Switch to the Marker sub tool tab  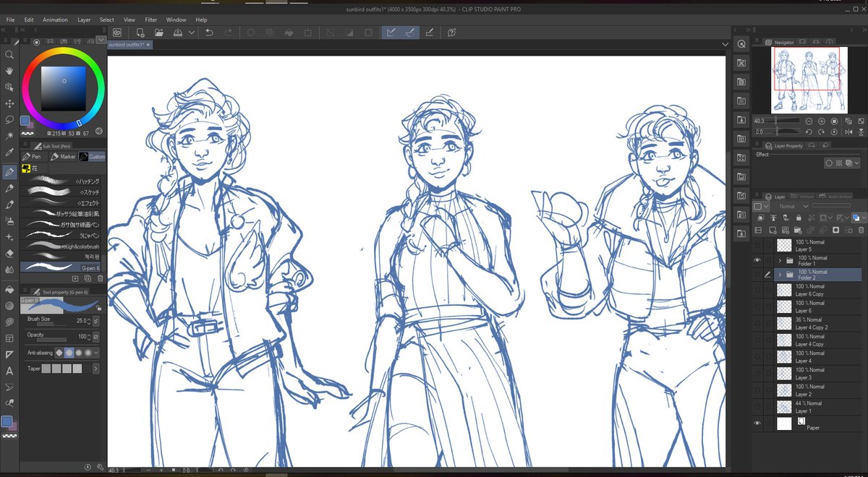pyautogui.click(x=63, y=156)
